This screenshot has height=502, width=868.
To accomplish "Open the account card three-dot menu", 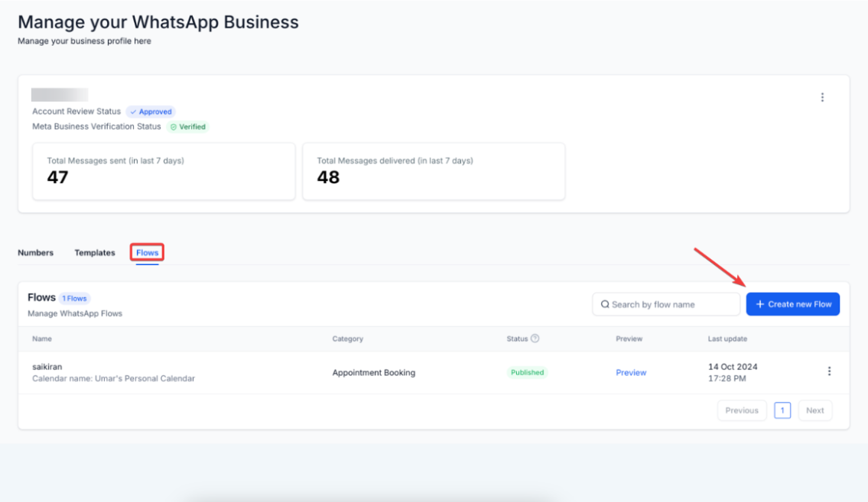I will [x=822, y=97].
